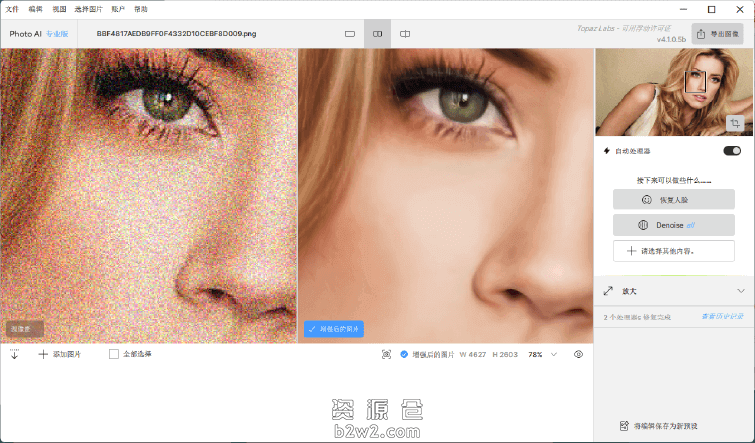Click the crop icon on preview thumbnail
The height and width of the screenshot is (443, 755).
point(734,123)
